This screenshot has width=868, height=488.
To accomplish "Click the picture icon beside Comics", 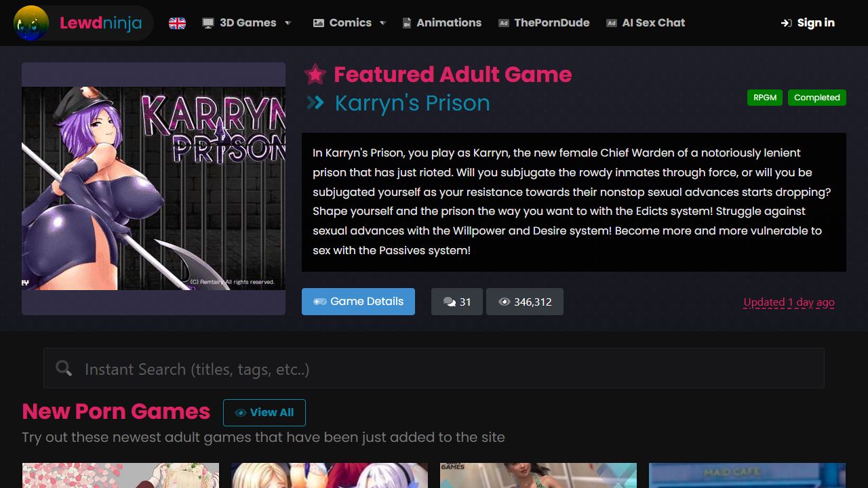I will (x=319, y=23).
